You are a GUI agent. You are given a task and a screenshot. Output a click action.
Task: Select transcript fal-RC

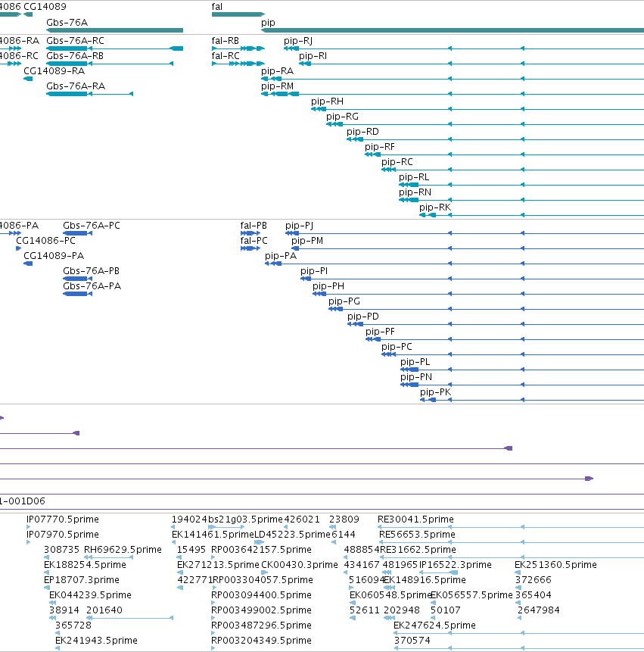226,56
